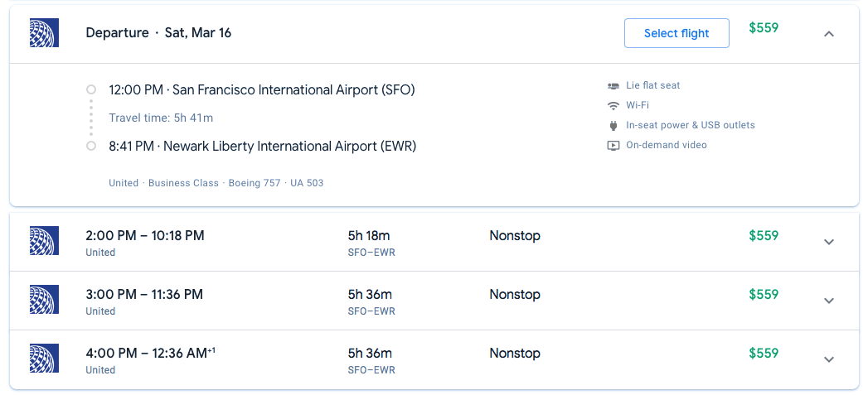868x395 pixels.
Task: Click the United logo beside the 4:00 PM flight
Action: (43, 359)
